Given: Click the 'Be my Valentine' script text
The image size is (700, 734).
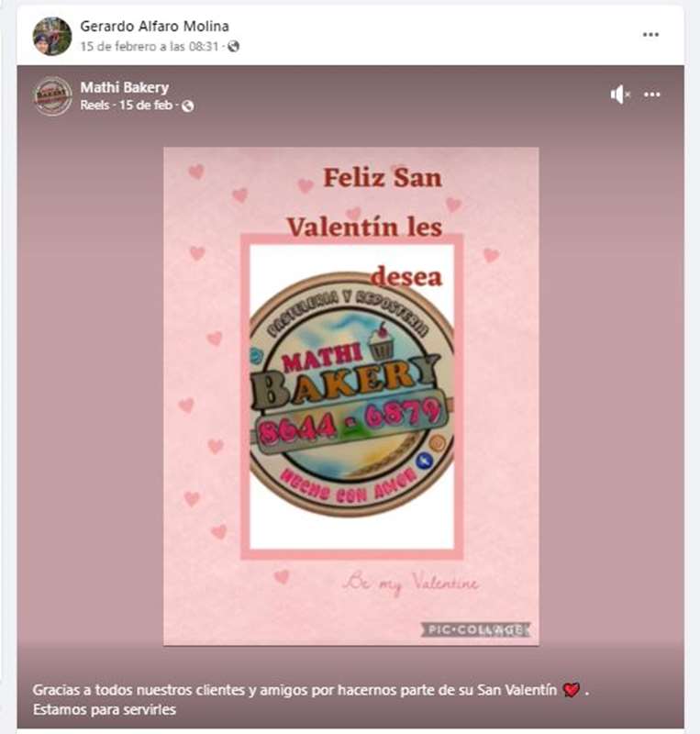Looking at the screenshot, I should click(x=410, y=583).
